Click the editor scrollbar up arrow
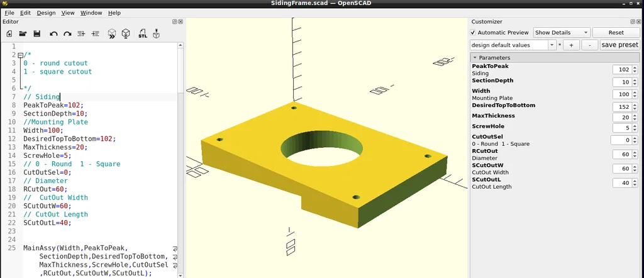Viewport: 644px width, 278px height. [180, 47]
